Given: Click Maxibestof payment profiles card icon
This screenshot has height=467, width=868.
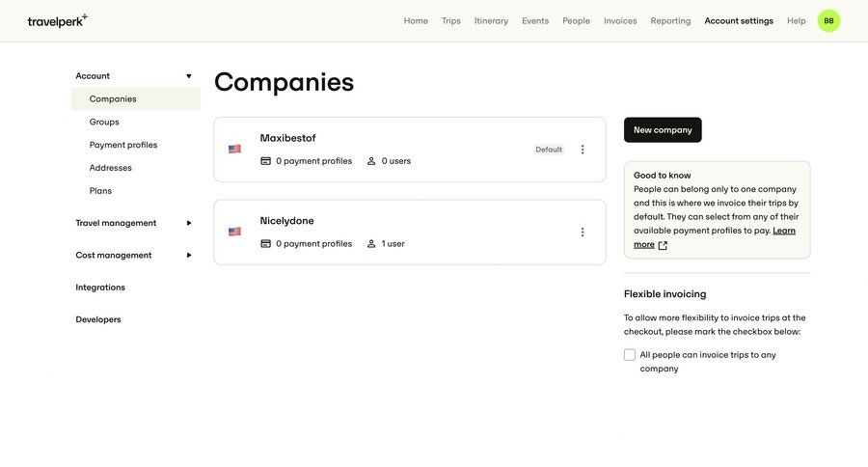Looking at the screenshot, I should coord(266,161).
